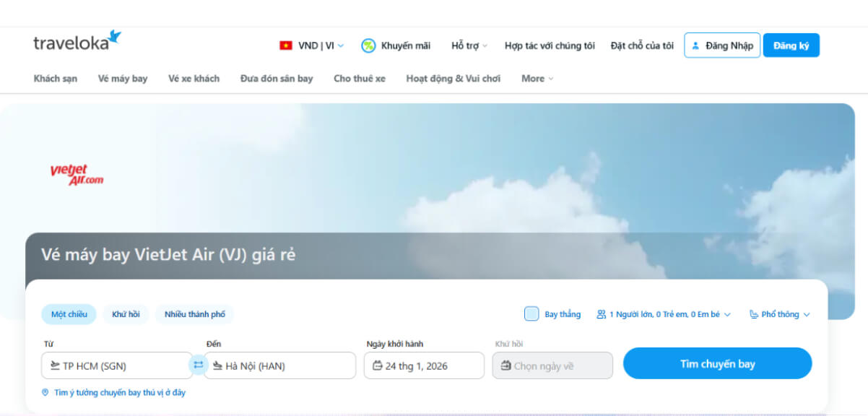
Task: Open the Đưa đón sân bay tab
Action: click(277, 78)
